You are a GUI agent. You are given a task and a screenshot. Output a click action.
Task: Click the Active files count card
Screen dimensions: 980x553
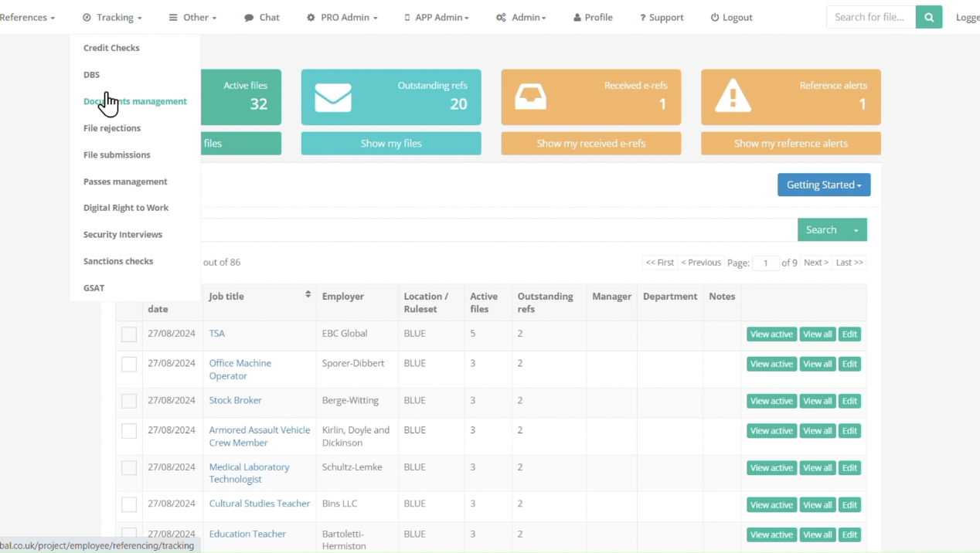240,97
